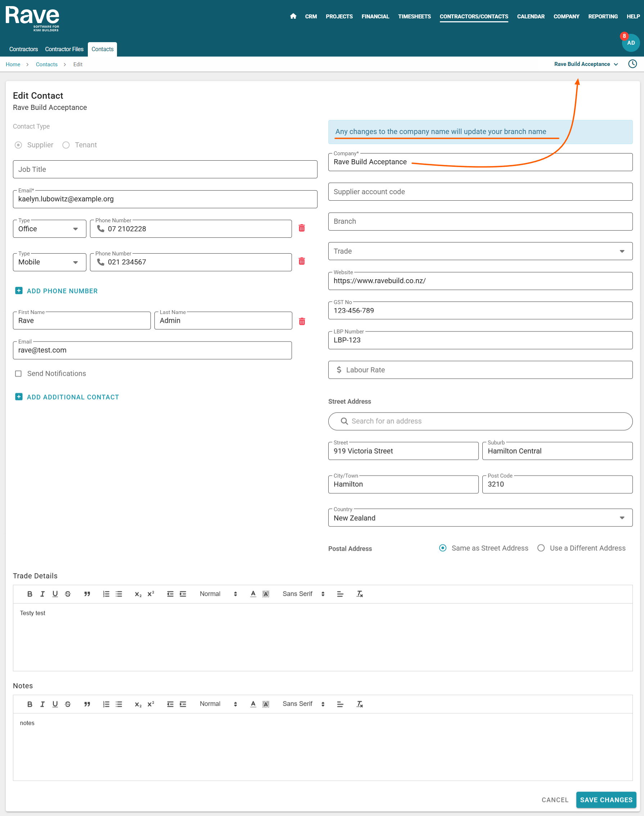Open the TIMESHEETS menu
This screenshot has width=644, height=816.
coord(414,16)
